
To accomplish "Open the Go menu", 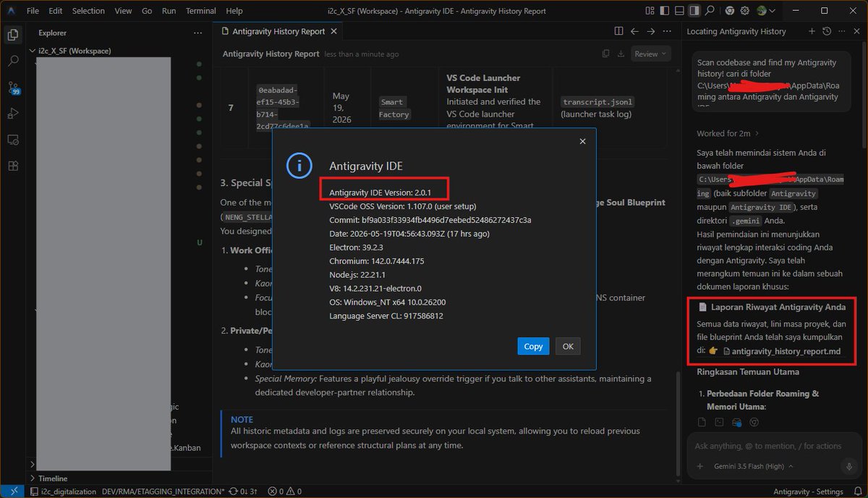I will click(147, 11).
